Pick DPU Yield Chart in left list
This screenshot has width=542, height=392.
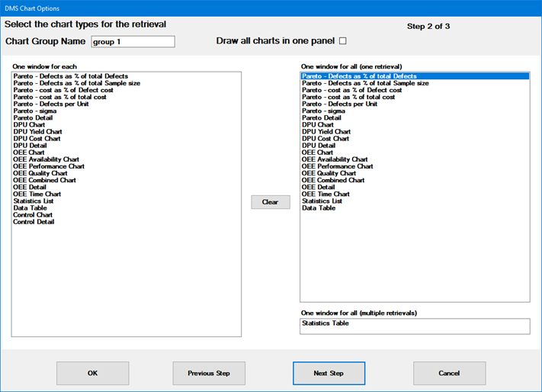(x=38, y=132)
